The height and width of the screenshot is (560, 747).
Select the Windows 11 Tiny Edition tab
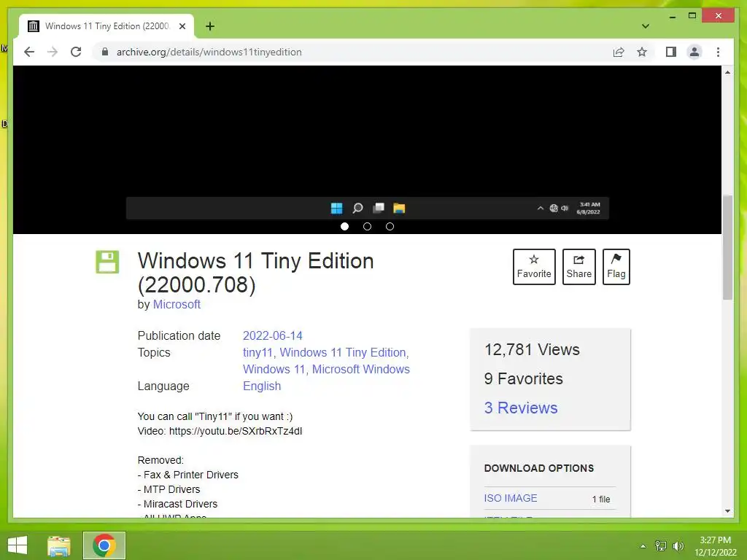[107, 26]
